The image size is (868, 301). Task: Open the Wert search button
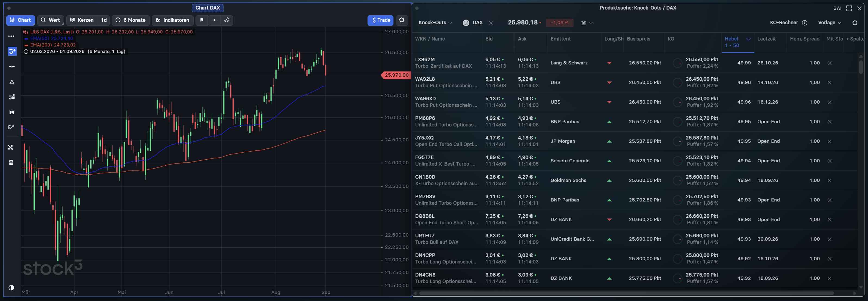pyautogui.click(x=51, y=20)
